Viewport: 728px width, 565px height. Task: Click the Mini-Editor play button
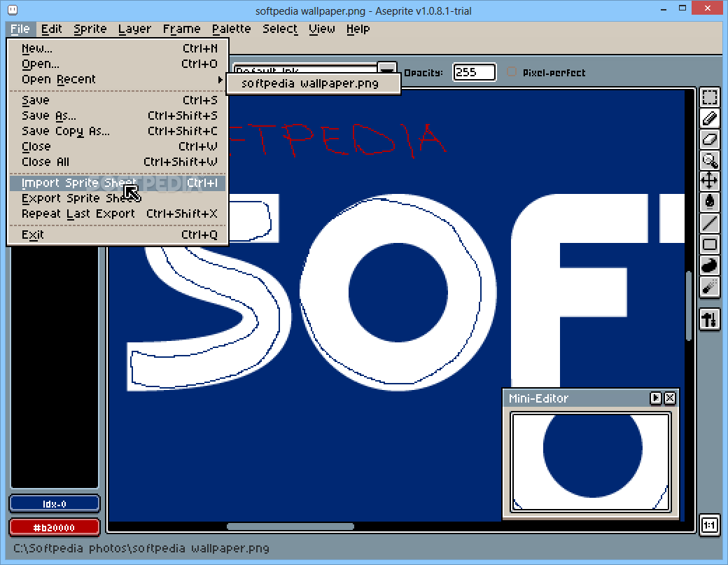pos(656,398)
